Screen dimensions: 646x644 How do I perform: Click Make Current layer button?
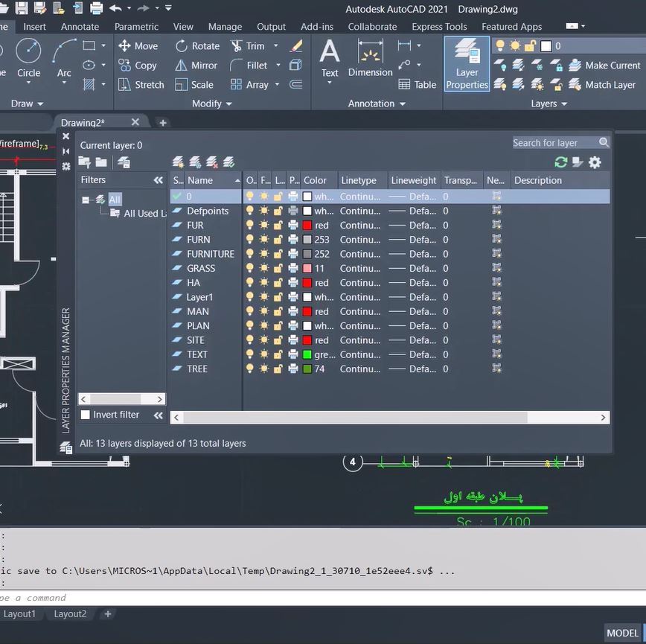[604, 65]
